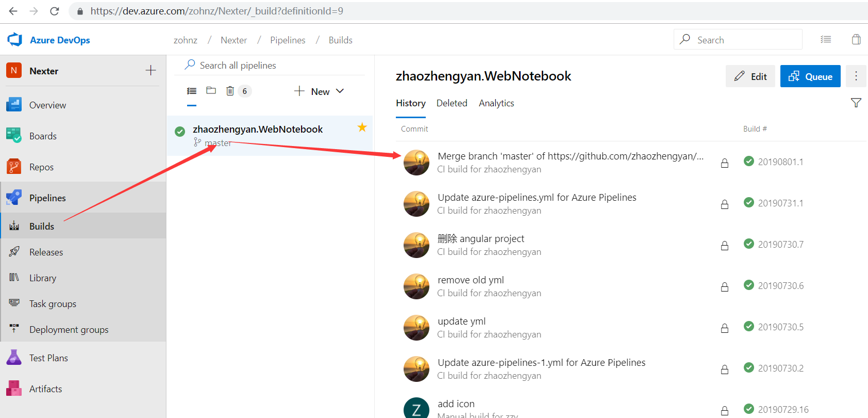
Task: Click the Azure DevOps logo icon
Action: point(15,40)
